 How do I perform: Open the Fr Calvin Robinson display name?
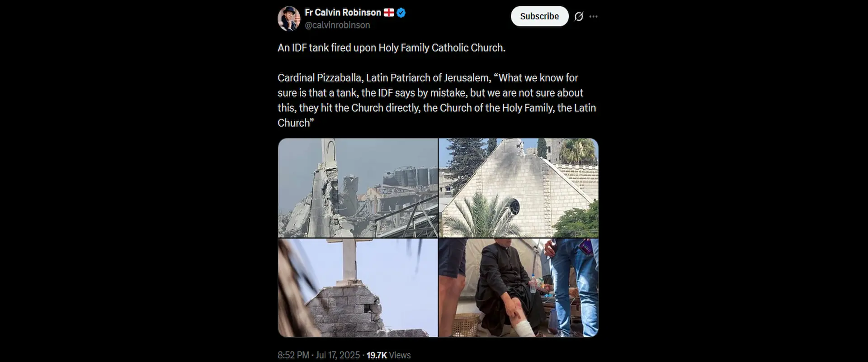[343, 13]
